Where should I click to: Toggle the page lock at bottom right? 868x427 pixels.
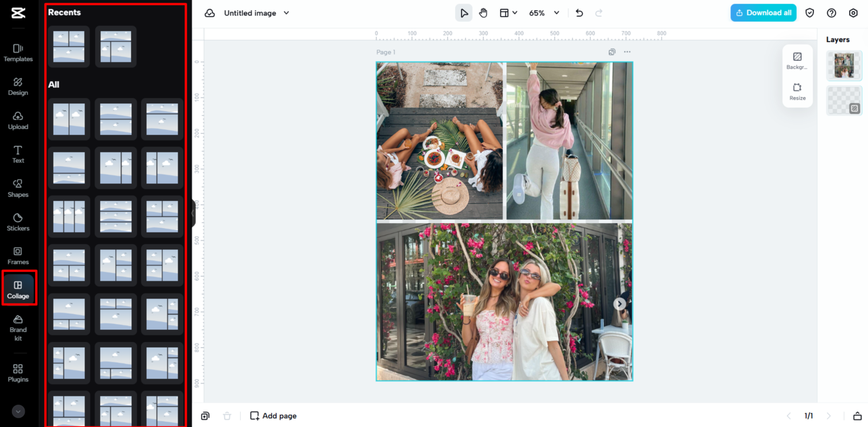click(x=858, y=416)
